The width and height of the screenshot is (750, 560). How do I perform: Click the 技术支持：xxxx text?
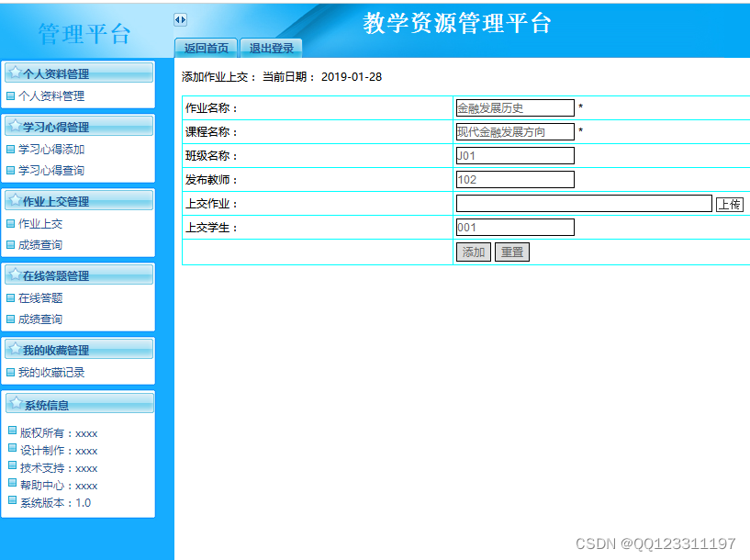[59, 468]
